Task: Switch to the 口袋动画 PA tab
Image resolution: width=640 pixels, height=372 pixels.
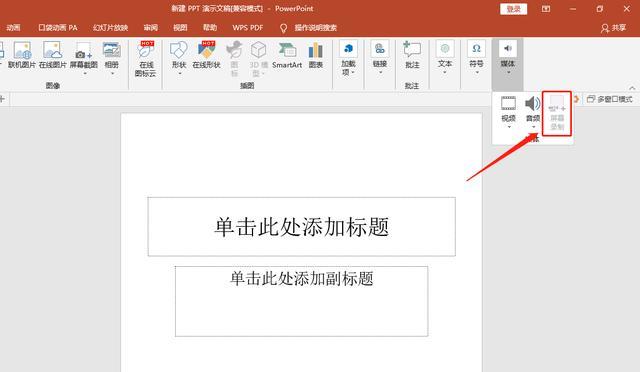Action: coord(58,28)
